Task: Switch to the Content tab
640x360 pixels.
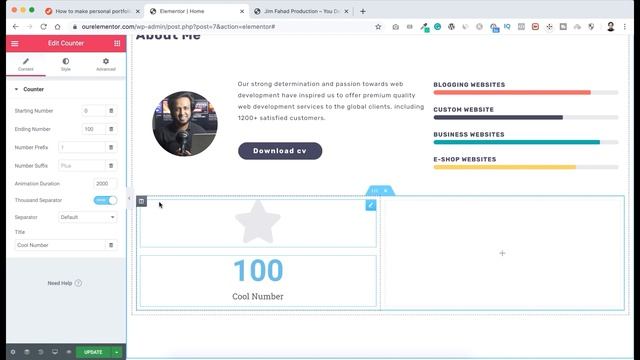Action: (x=26, y=64)
